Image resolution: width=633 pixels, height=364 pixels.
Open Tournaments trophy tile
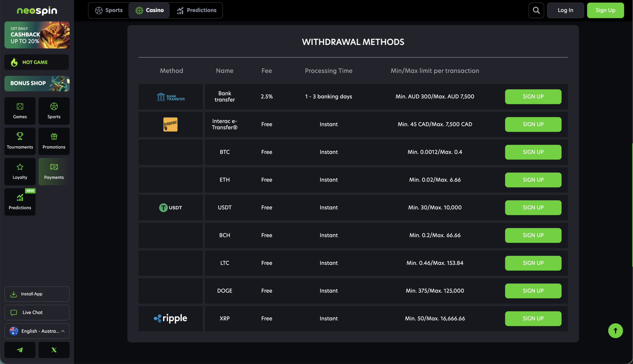(x=20, y=141)
